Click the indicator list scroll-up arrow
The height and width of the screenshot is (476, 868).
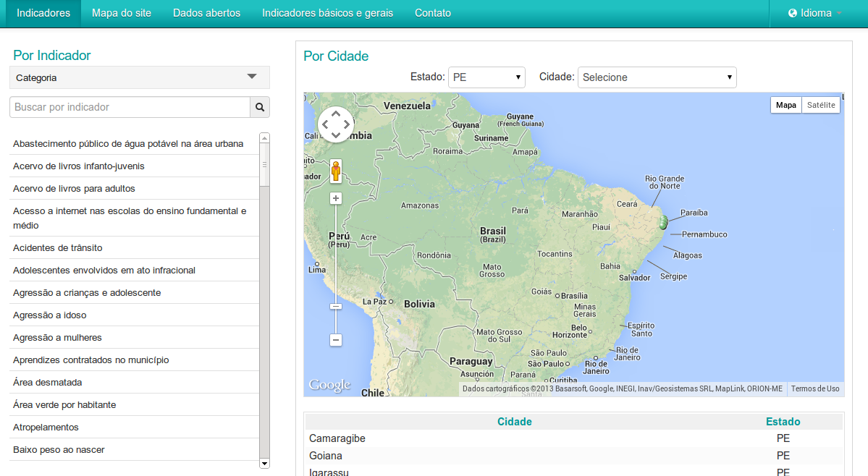click(265, 137)
